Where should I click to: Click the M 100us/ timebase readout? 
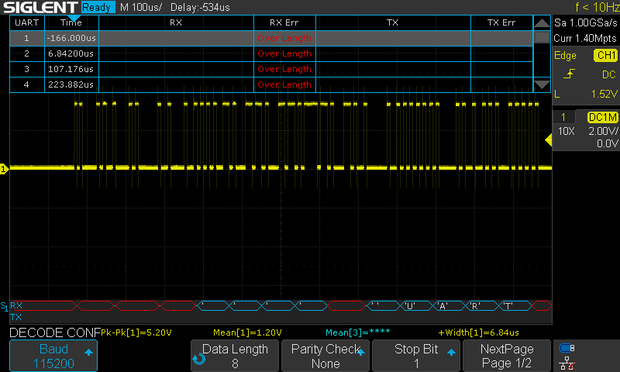pos(141,7)
